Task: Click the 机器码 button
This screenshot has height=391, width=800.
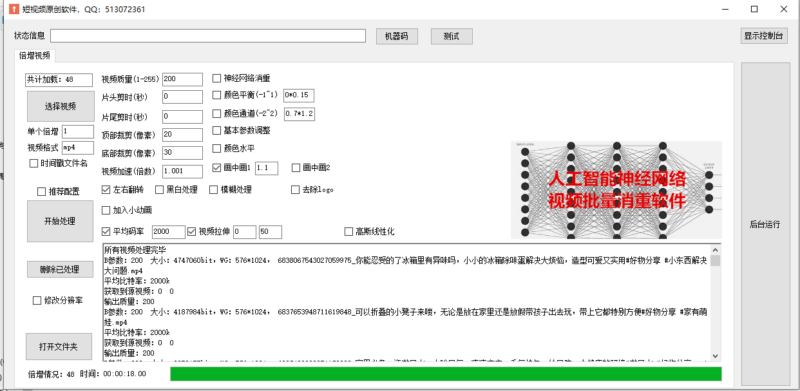Action: [397, 36]
